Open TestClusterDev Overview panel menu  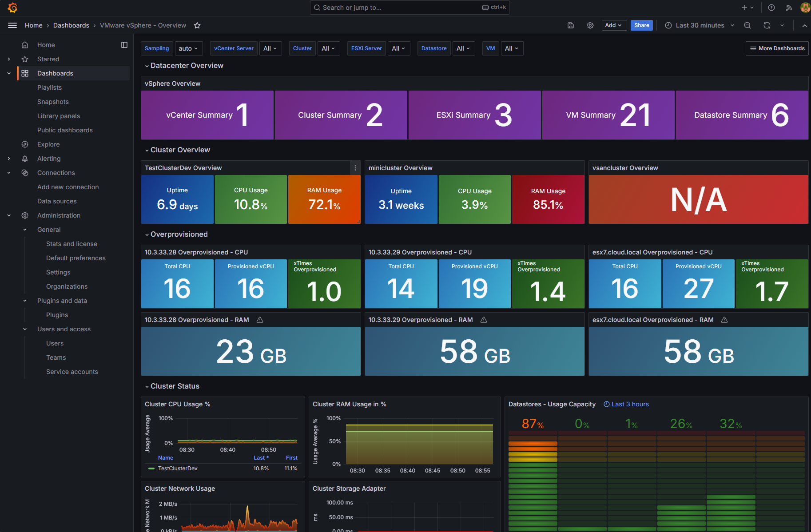(x=355, y=168)
